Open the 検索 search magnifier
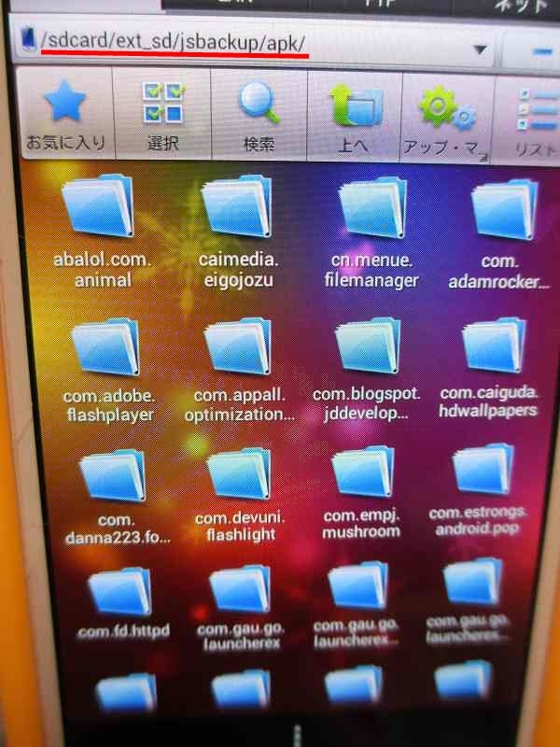The height and width of the screenshot is (747, 560). (x=259, y=102)
